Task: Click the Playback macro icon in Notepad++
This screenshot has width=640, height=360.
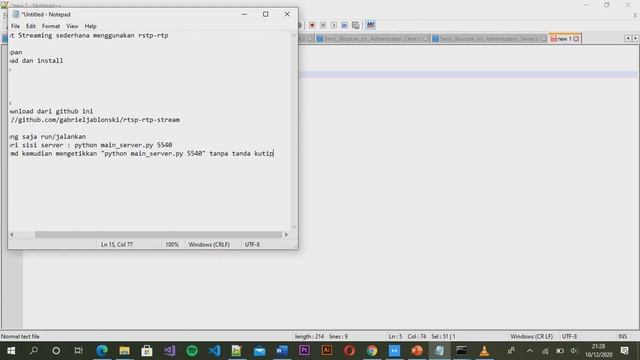Action: point(333,25)
